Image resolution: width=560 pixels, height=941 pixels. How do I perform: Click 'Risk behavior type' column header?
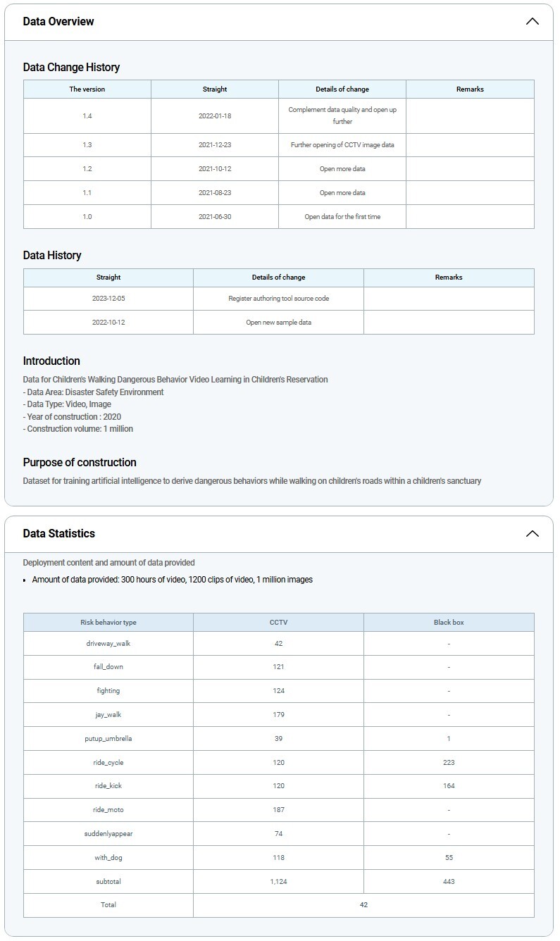(108, 622)
